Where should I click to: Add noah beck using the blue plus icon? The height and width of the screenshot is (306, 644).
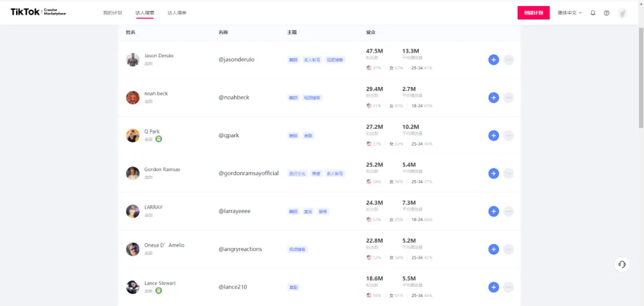494,98
